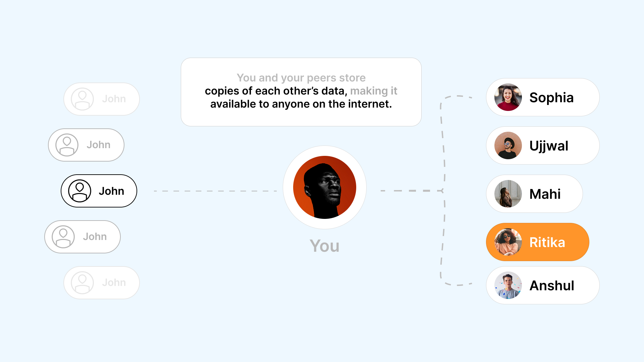644x362 pixels.
Task: Select Mahi's profile picture
Action: tap(508, 194)
